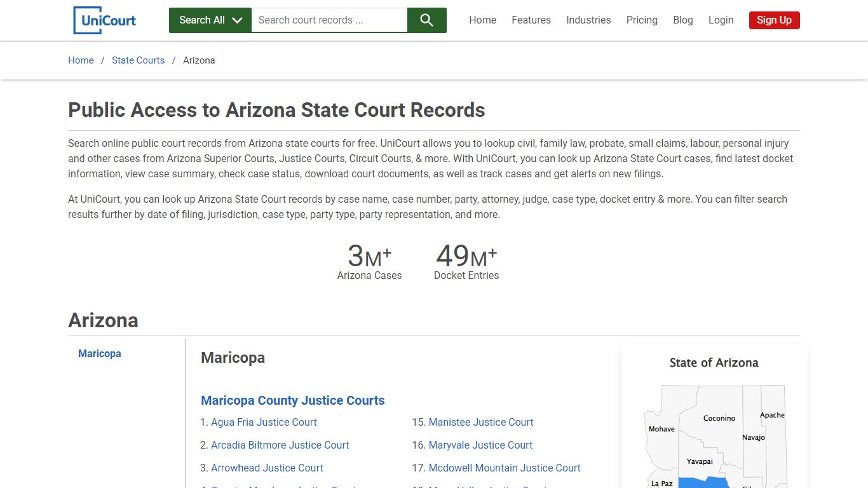Click the 3M+ Arizona Cases statistic
This screenshot has width=868, height=488.
[369, 261]
